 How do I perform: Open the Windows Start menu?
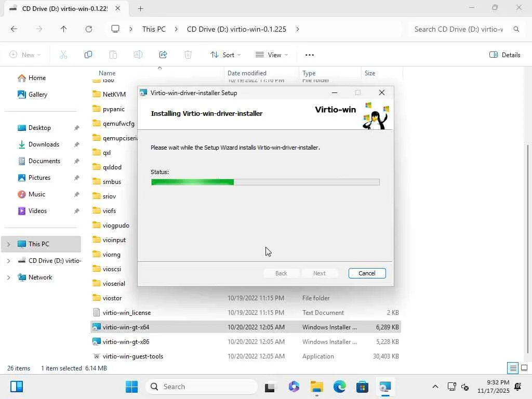(x=131, y=387)
